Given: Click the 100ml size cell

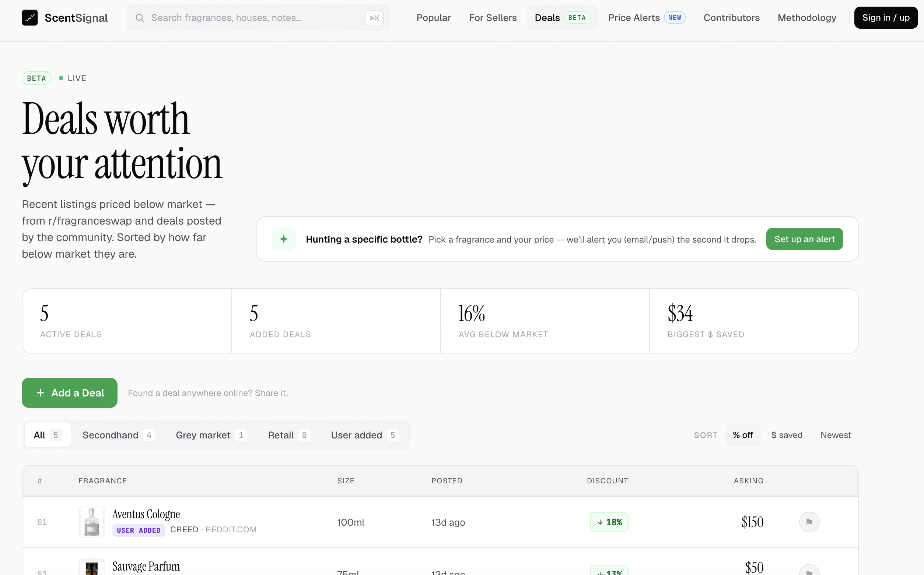Looking at the screenshot, I should pos(350,522).
